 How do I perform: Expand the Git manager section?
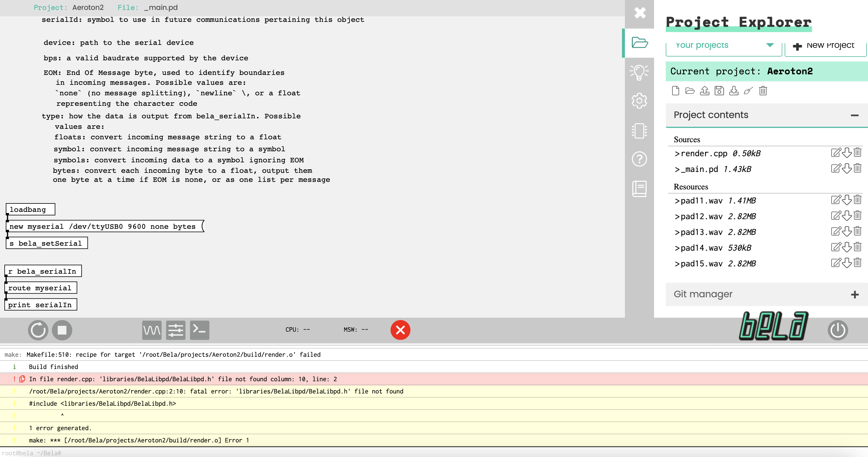coord(854,295)
